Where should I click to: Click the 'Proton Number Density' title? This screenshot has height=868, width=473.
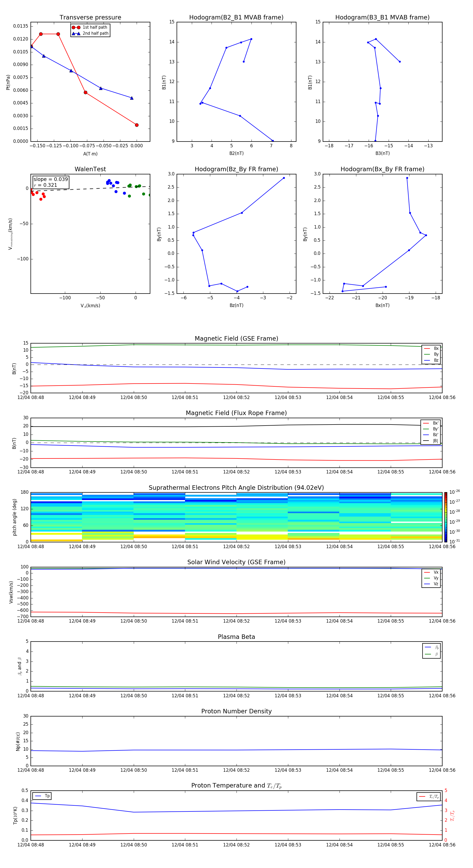pos(236,711)
